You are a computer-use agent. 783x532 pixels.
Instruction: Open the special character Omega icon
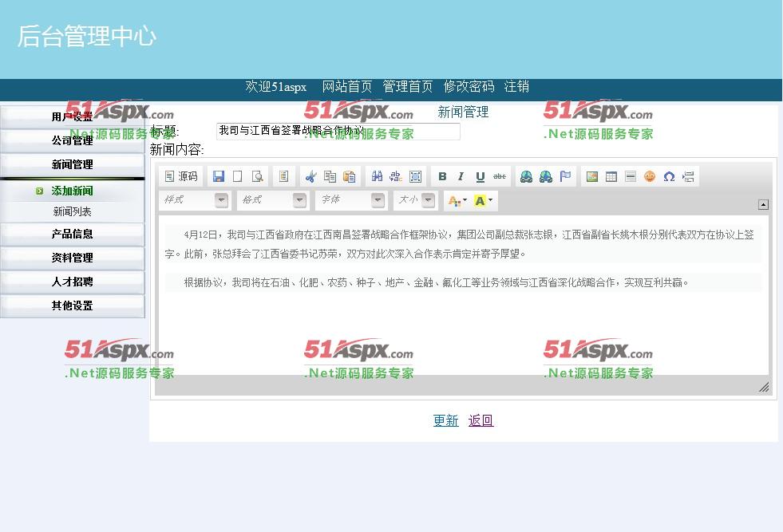coord(669,176)
